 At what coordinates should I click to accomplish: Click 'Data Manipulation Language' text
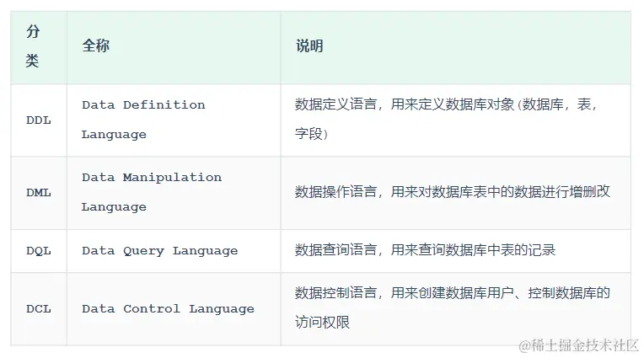[x=152, y=192]
